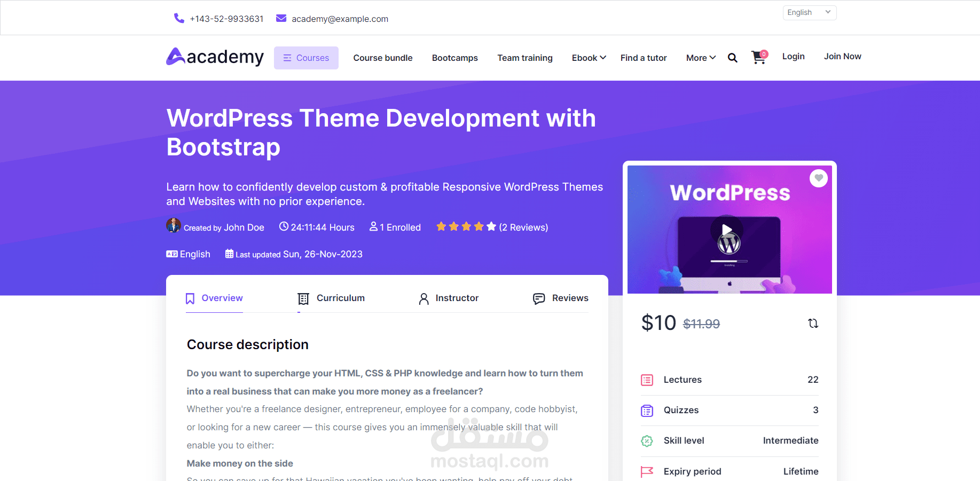Click the Lectures list icon
Screen dimensions: 980x481
(647, 380)
